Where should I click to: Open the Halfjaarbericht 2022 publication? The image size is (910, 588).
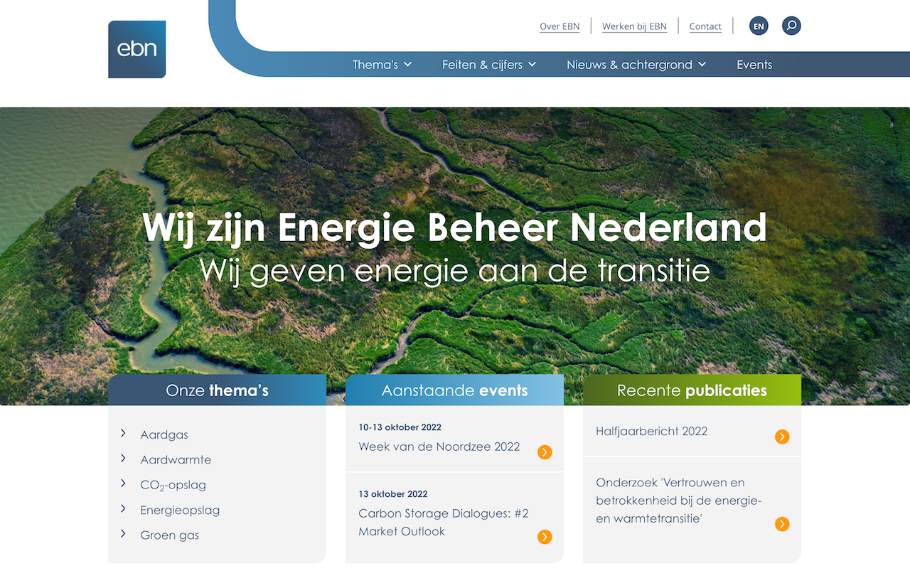pyautogui.click(x=651, y=431)
